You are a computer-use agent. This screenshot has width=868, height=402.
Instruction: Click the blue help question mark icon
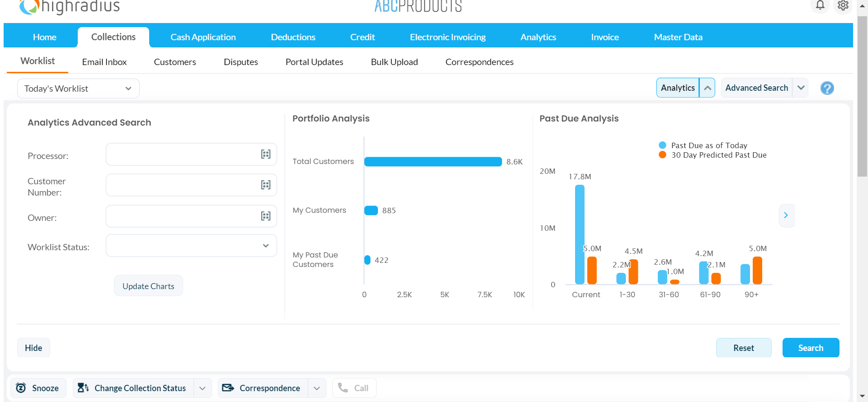(827, 88)
